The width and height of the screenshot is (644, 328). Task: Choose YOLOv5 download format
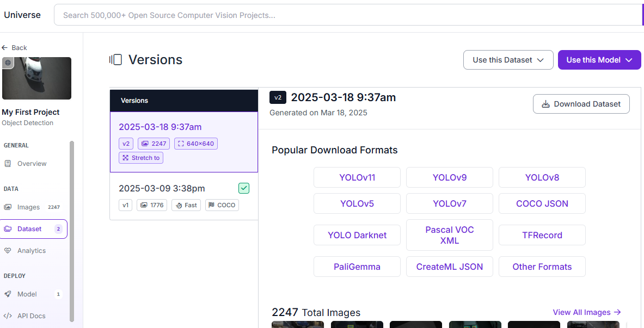tap(357, 203)
